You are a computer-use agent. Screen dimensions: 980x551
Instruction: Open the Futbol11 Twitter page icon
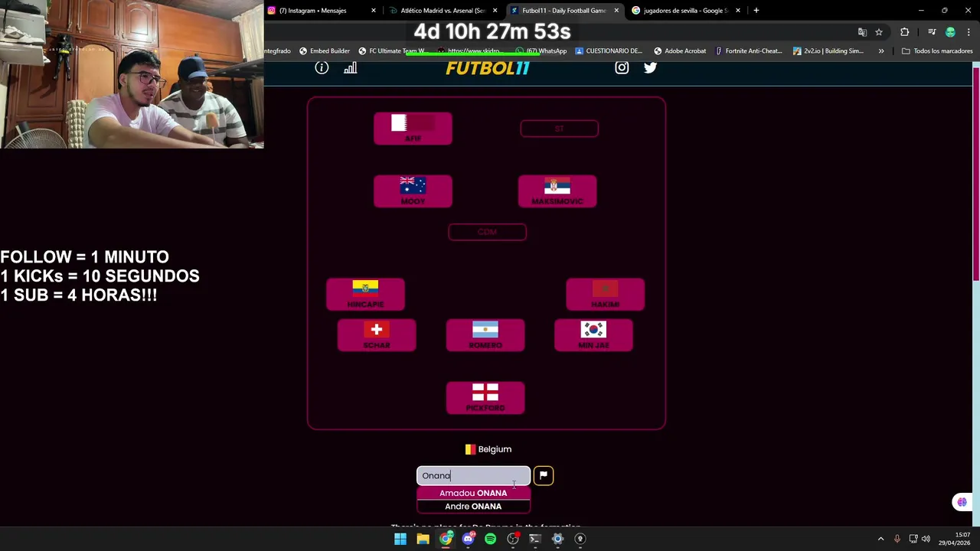coord(650,67)
